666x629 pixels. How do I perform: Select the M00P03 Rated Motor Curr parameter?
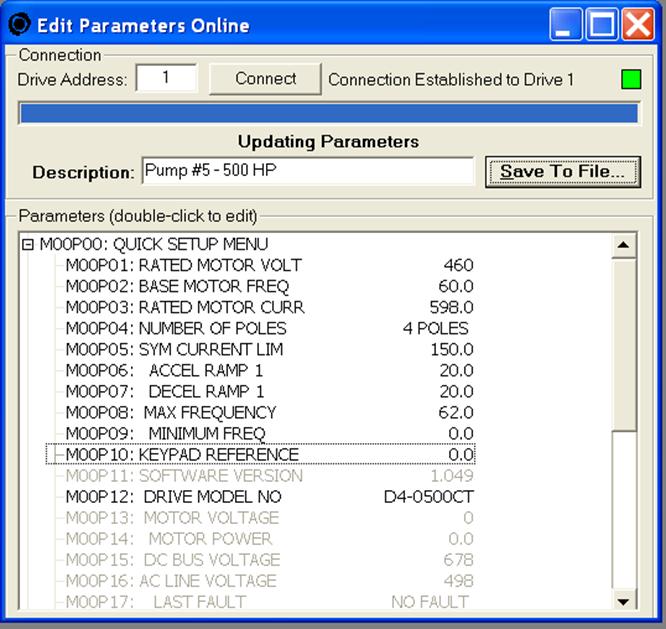click(x=185, y=308)
